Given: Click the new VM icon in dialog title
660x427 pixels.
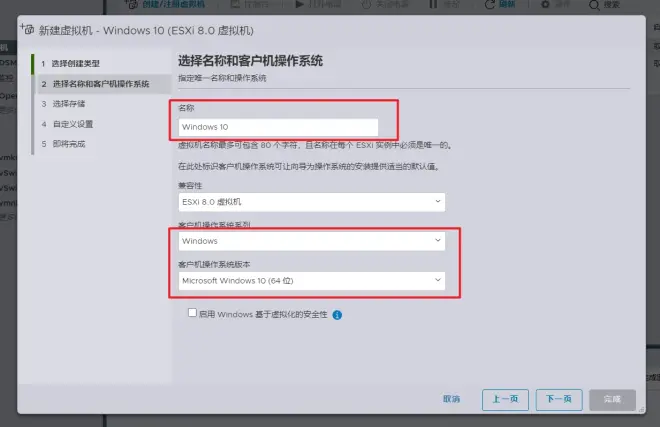Looking at the screenshot, I should pyautogui.click(x=27, y=29).
